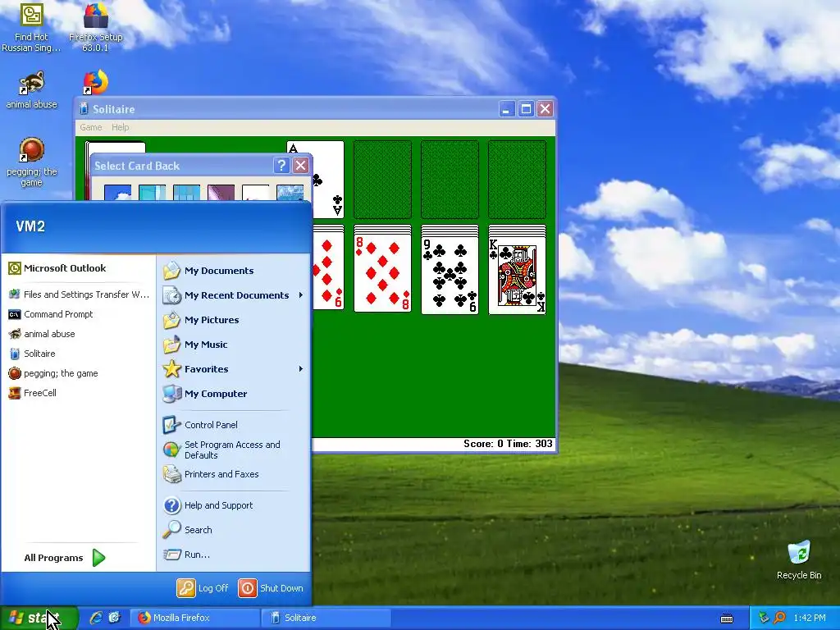840x630 pixels.
Task: Open Find Hot Russian Sing... desktop icon
Action: (x=31, y=27)
